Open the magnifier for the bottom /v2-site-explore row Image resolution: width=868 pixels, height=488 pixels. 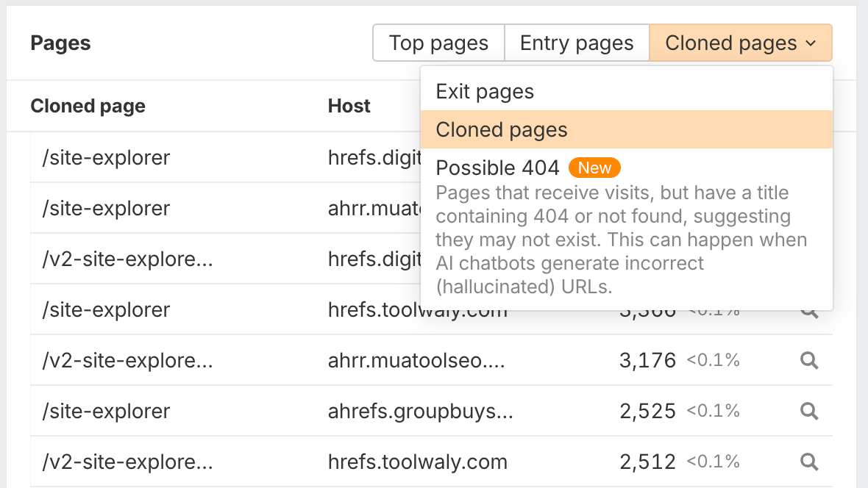(809, 462)
